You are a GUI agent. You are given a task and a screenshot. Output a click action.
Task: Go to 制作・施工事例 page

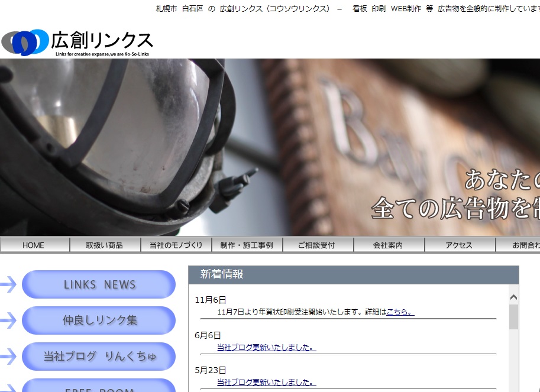coord(247,245)
